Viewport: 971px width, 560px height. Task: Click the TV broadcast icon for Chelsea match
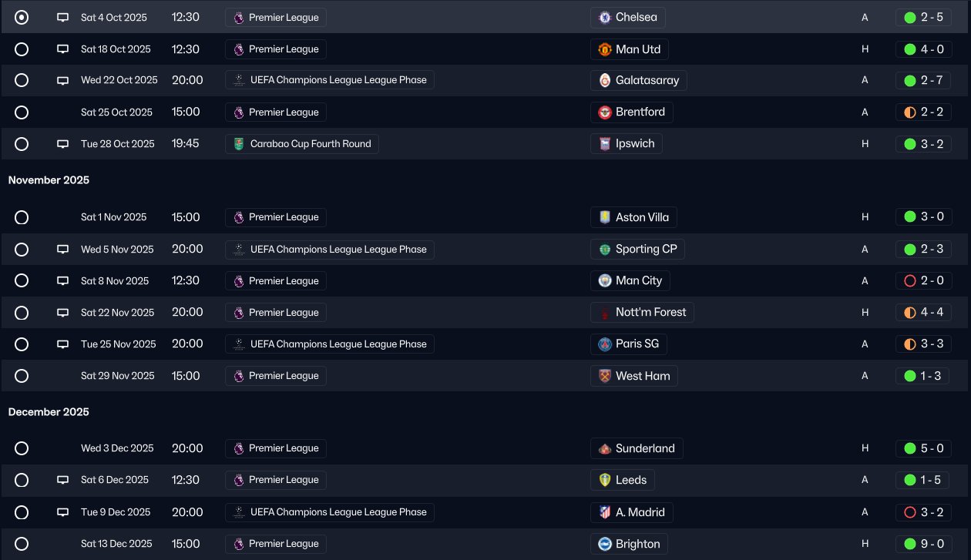pos(63,17)
